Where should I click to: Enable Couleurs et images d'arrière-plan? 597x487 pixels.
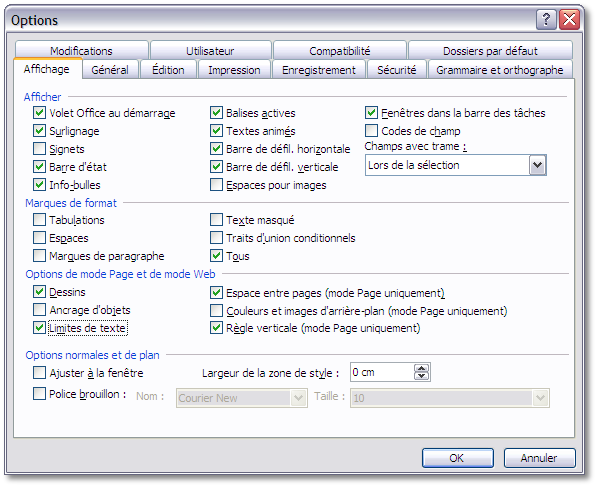pyautogui.click(x=216, y=311)
